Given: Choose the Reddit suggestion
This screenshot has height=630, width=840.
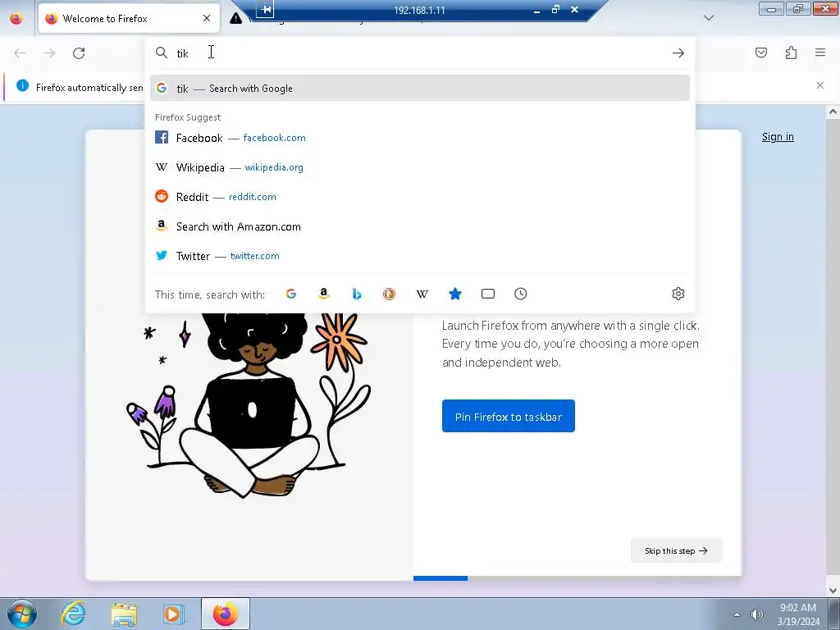Looking at the screenshot, I should point(420,197).
